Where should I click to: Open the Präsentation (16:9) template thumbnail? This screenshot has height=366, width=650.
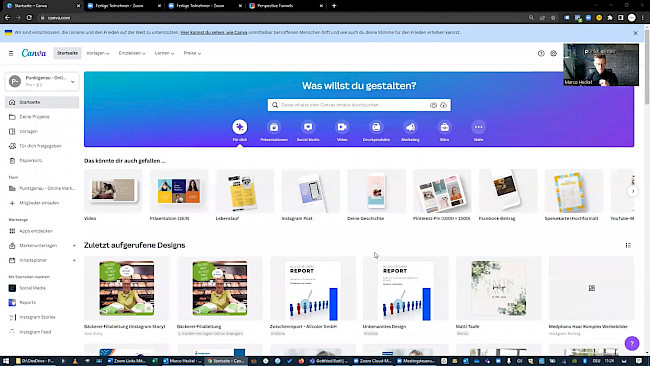click(x=179, y=191)
